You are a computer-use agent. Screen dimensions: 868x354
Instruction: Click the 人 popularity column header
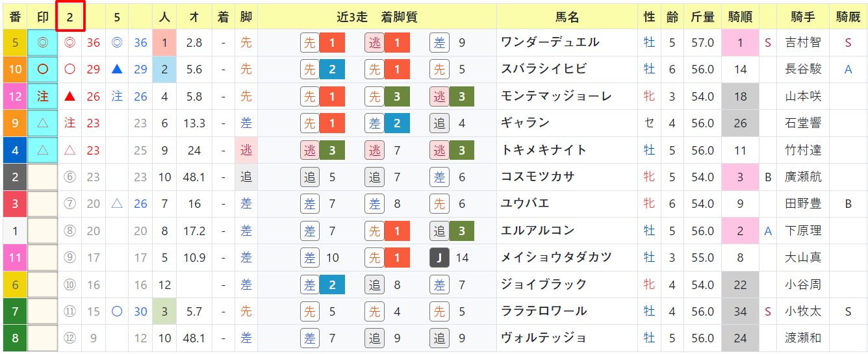(164, 18)
